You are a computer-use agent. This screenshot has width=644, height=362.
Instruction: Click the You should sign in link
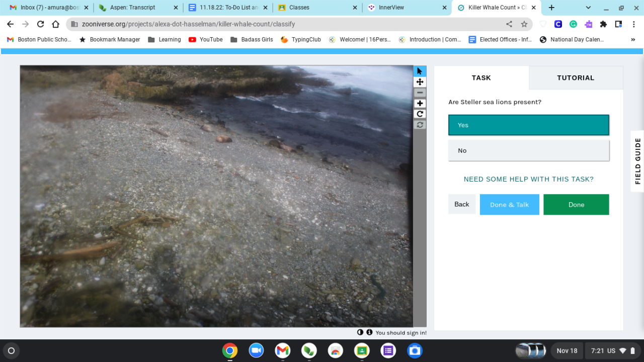point(401,333)
